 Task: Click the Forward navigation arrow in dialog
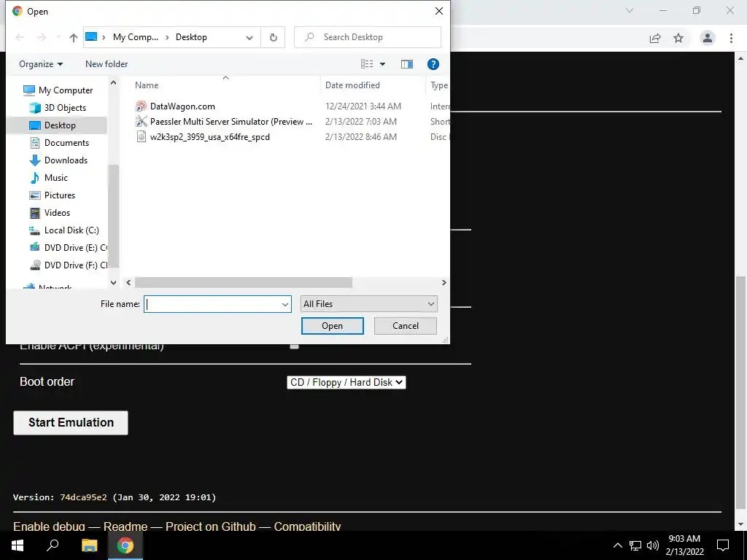pyautogui.click(x=42, y=37)
